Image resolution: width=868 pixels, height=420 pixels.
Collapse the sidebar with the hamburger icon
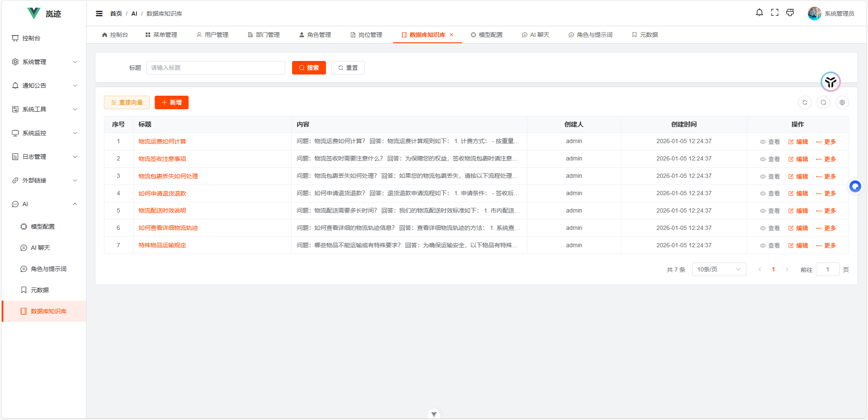pyautogui.click(x=99, y=13)
